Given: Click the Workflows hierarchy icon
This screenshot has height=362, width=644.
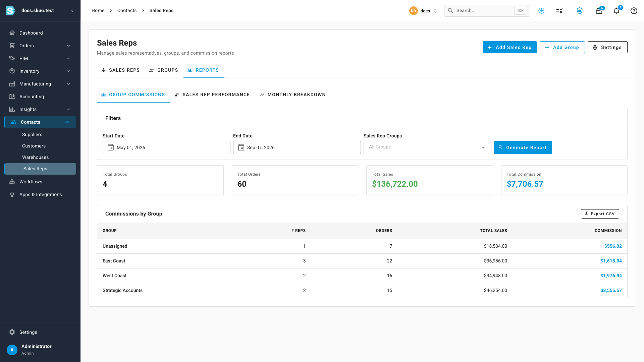Looking at the screenshot, I should [12, 182].
